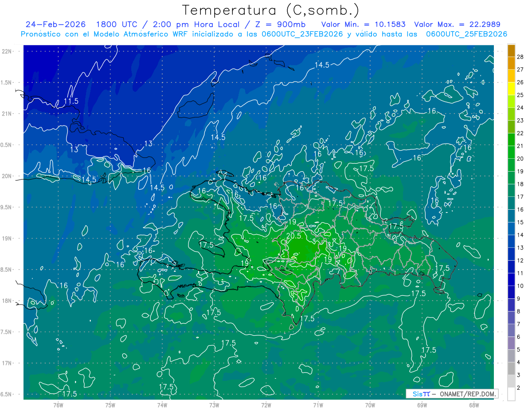The image size is (532, 411).
Task: Click the '10' value on the color scale
Action: pos(520,286)
